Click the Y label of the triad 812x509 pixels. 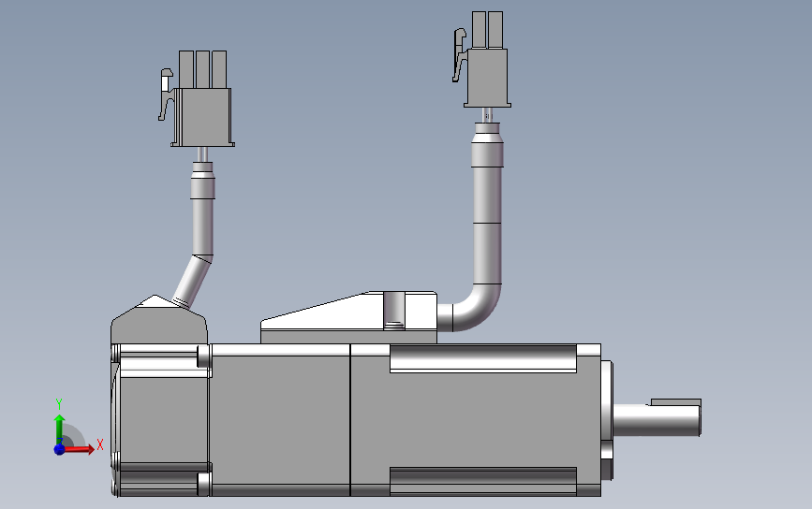[59, 404]
